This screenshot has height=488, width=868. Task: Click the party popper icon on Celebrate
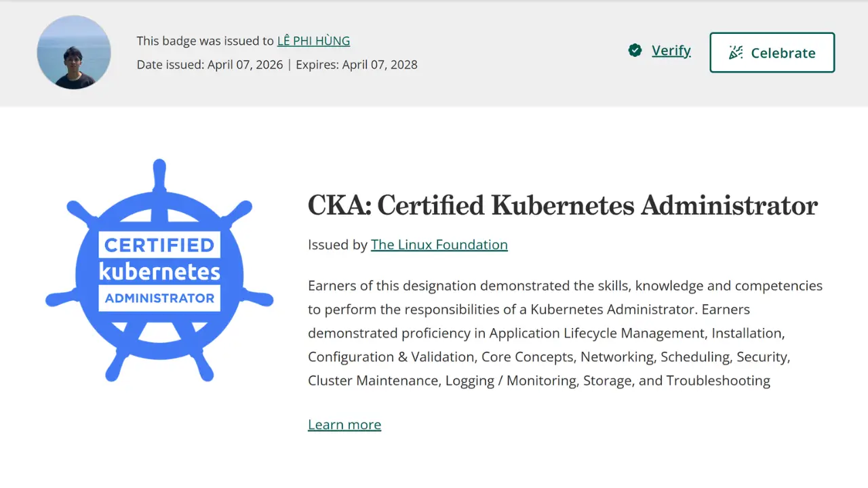[x=736, y=53]
